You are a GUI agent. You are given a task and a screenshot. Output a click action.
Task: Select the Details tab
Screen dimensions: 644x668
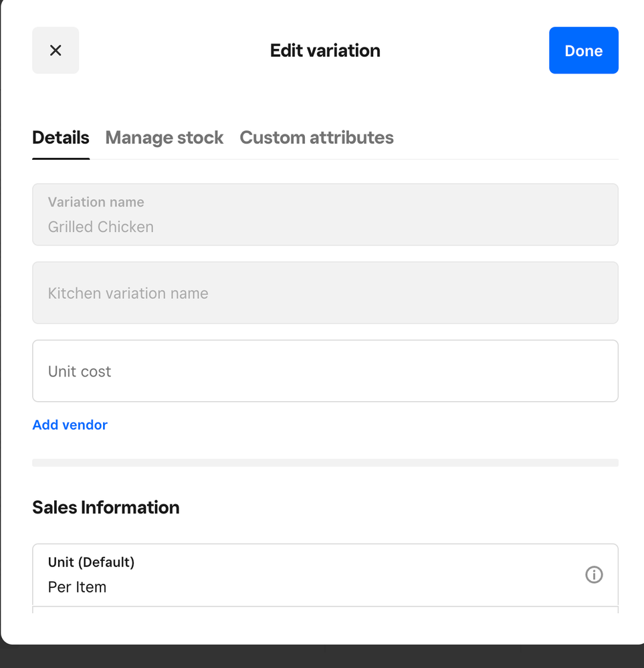[61, 138]
